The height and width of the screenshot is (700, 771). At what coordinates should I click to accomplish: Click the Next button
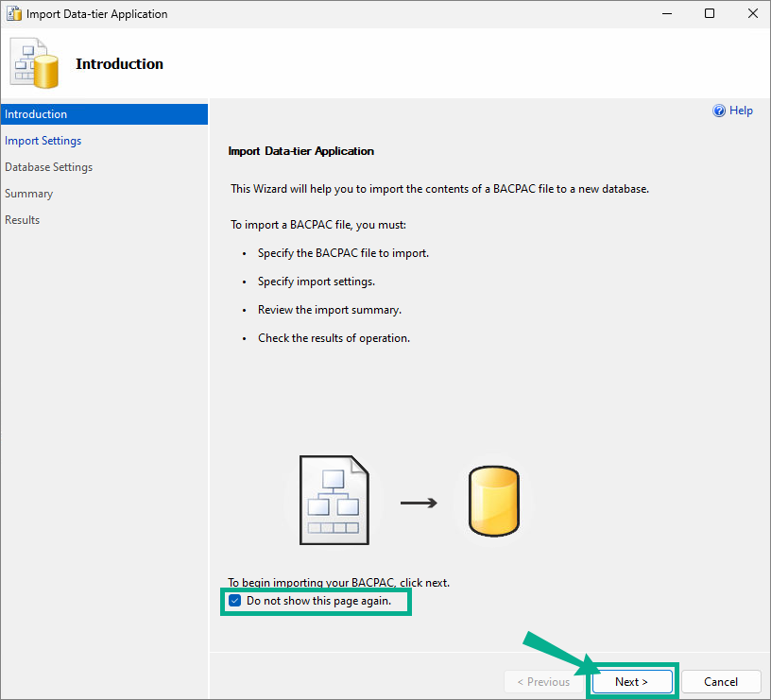tap(632, 682)
